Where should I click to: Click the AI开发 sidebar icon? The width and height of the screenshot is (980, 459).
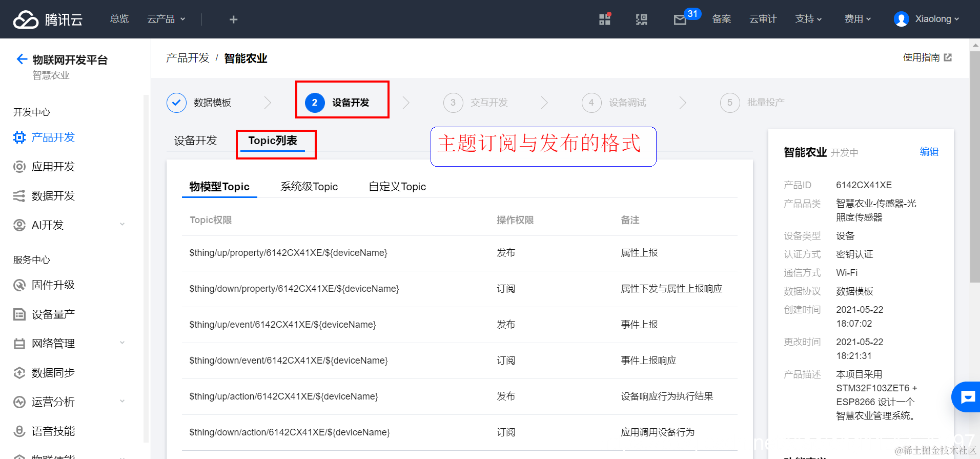19,225
